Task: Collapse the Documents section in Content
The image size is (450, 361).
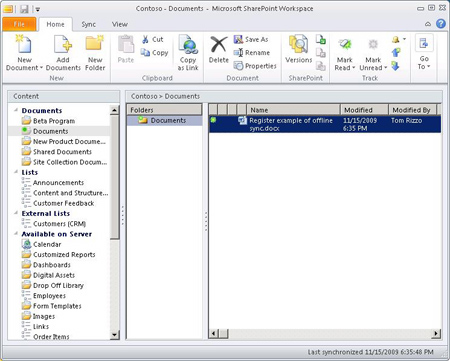Action: pyautogui.click(x=16, y=110)
